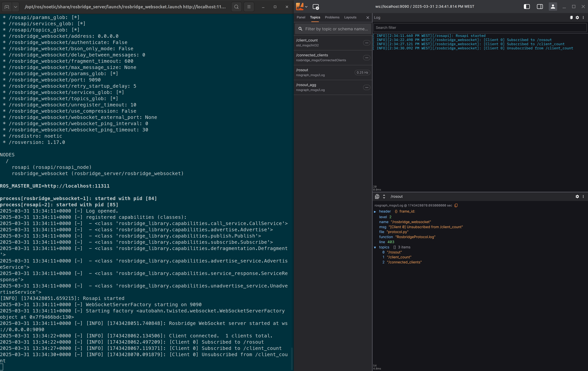Toggle the left sidebar in Foxglove
This screenshot has width=588, height=371.
[527, 7]
